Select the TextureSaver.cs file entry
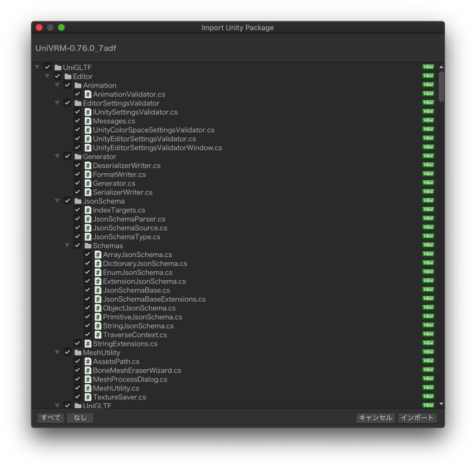 (x=119, y=397)
